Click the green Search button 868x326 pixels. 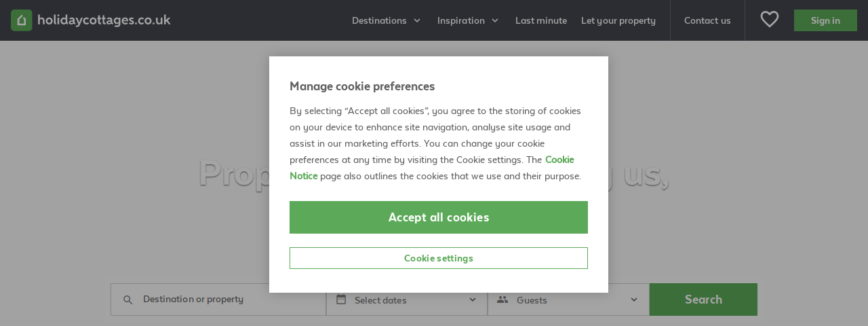(x=703, y=300)
